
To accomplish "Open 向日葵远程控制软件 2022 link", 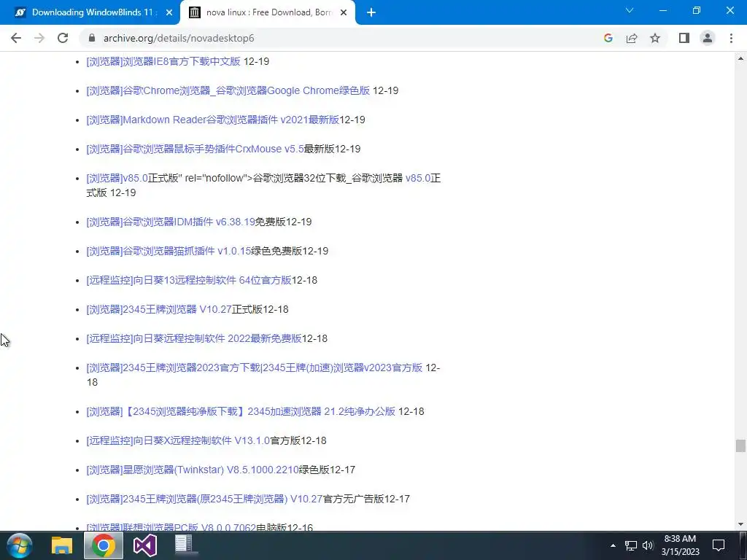I will point(194,338).
